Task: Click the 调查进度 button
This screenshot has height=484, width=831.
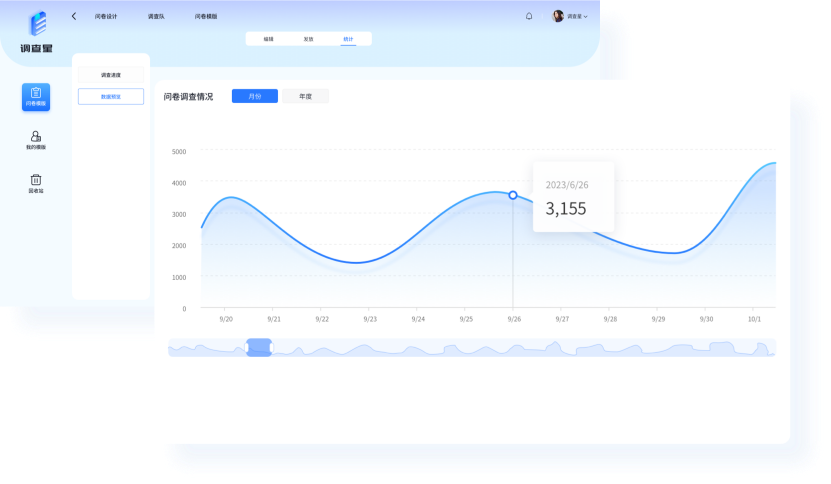Action: tap(111, 75)
